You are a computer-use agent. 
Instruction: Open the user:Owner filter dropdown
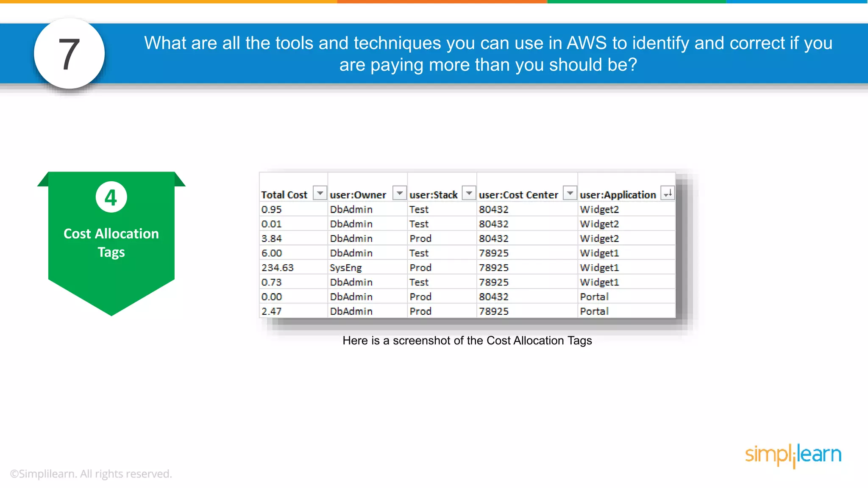coord(399,193)
